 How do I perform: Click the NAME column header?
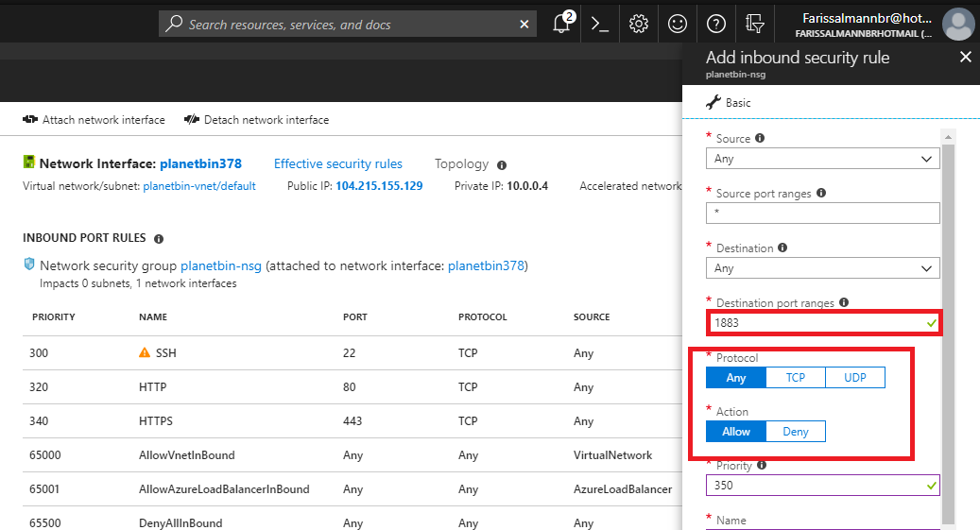[153, 316]
